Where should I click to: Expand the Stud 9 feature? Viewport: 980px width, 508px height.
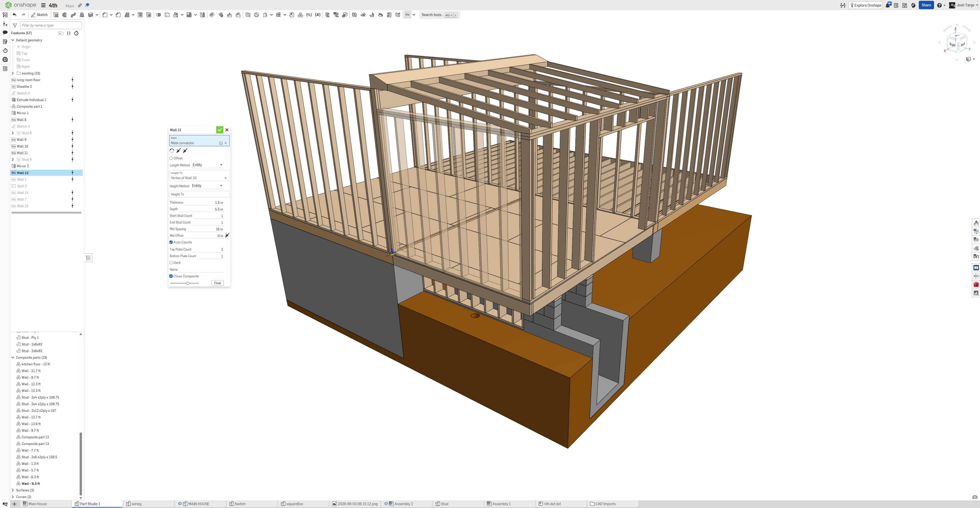[x=13, y=160]
